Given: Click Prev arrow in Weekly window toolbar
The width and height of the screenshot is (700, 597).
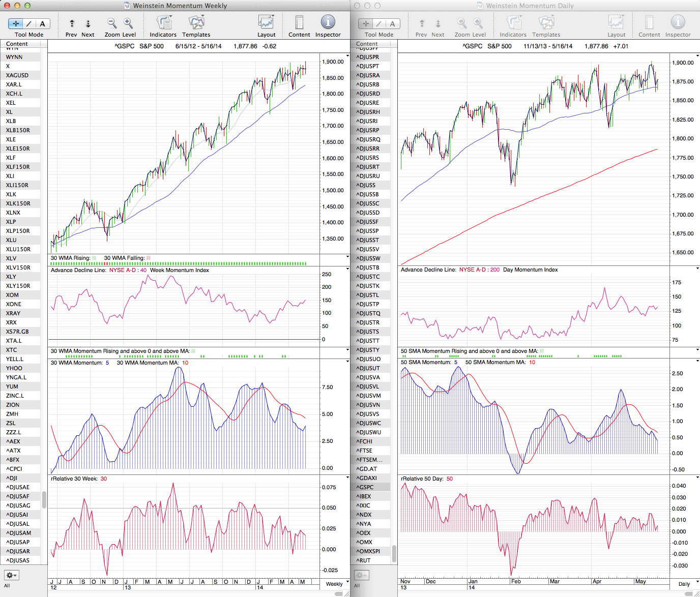Looking at the screenshot, I should (x=72, y=24).
